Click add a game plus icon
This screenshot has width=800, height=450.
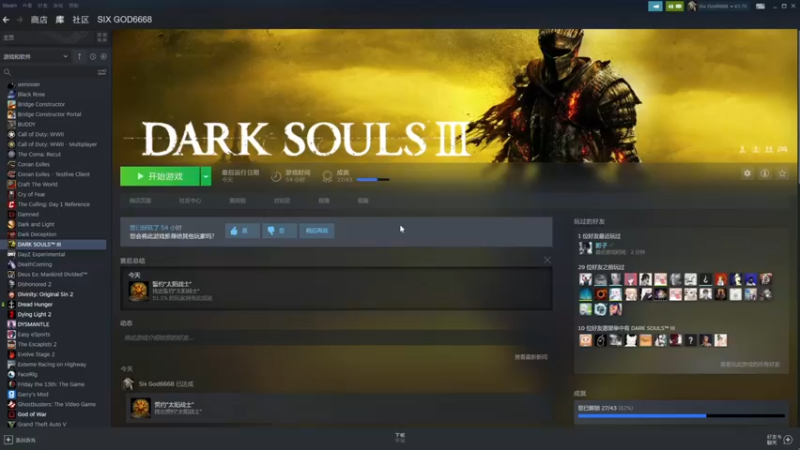[x=8, y=440]
